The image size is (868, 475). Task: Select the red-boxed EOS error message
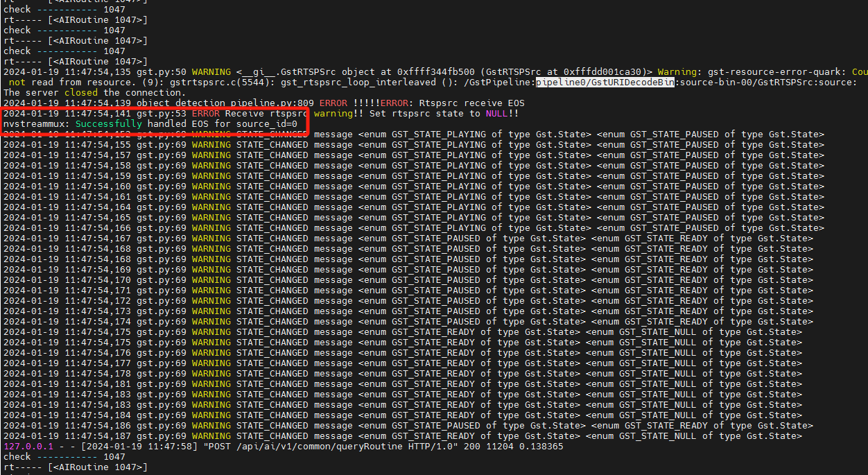click(x=154, y=118)
